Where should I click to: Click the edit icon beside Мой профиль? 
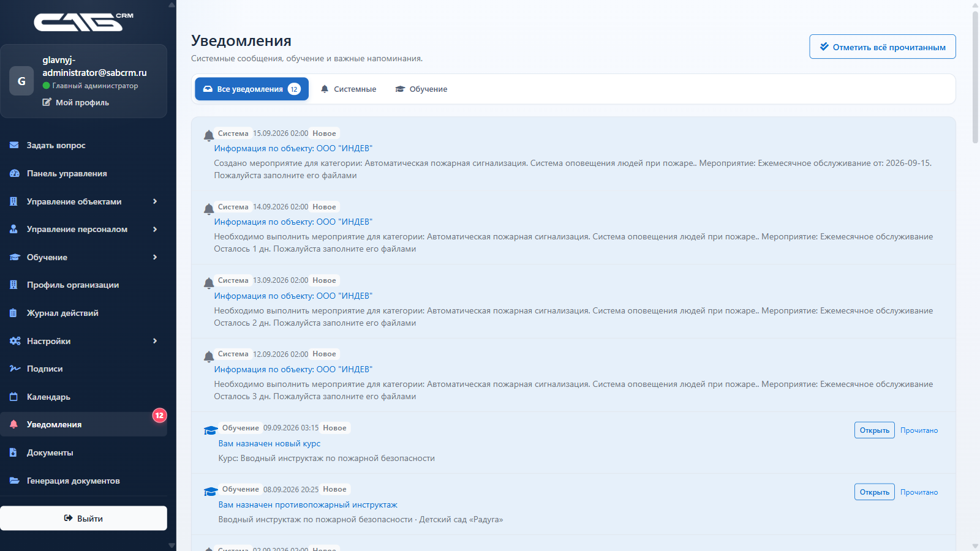pyautogui.click(x=47, y=102)
